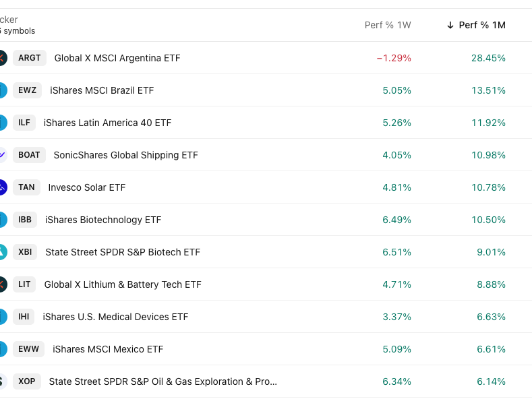Click ARGT's -1.29% weekly performance cell
The width and height of the screenshot is (532, 401).
(x=394, y=58)
